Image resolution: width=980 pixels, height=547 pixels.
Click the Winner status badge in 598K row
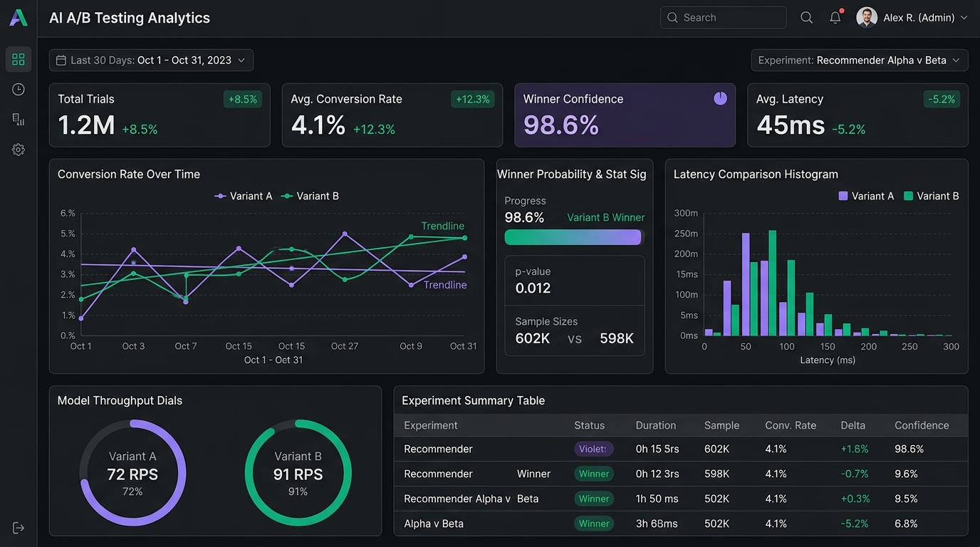(x=594, y=474)
